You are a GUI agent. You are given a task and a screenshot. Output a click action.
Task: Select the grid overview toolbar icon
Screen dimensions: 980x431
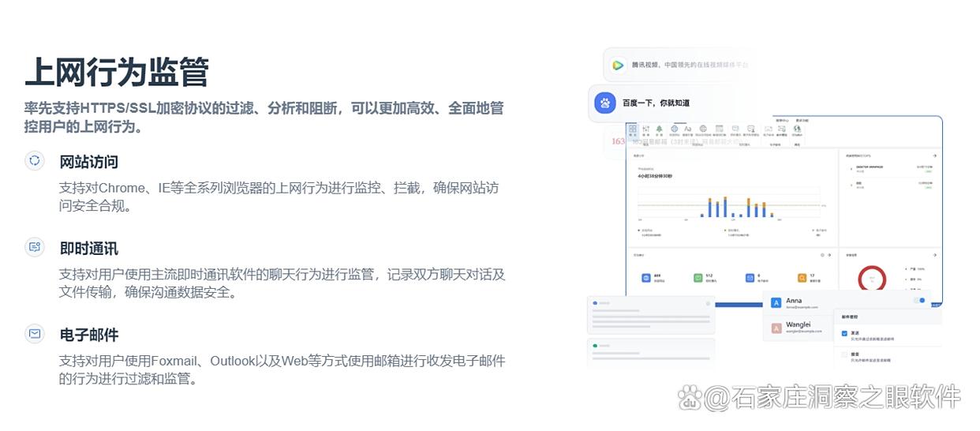coord(632,129)
